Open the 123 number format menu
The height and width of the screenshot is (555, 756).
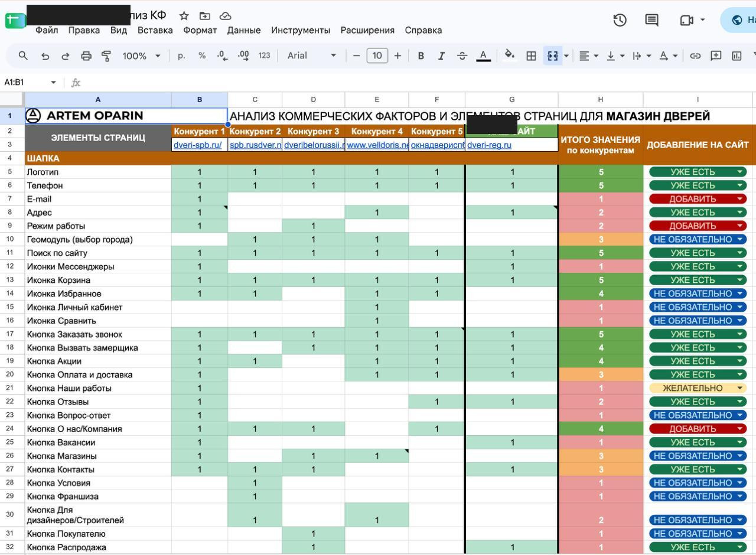(x=264, y=56)
